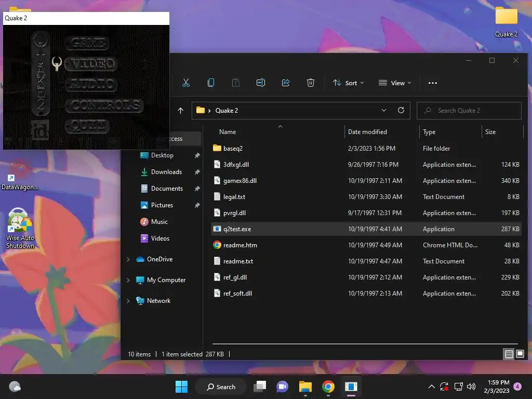Select the readme.txt file
Screen dimensions: 532x399
click(x=366, y=261)
